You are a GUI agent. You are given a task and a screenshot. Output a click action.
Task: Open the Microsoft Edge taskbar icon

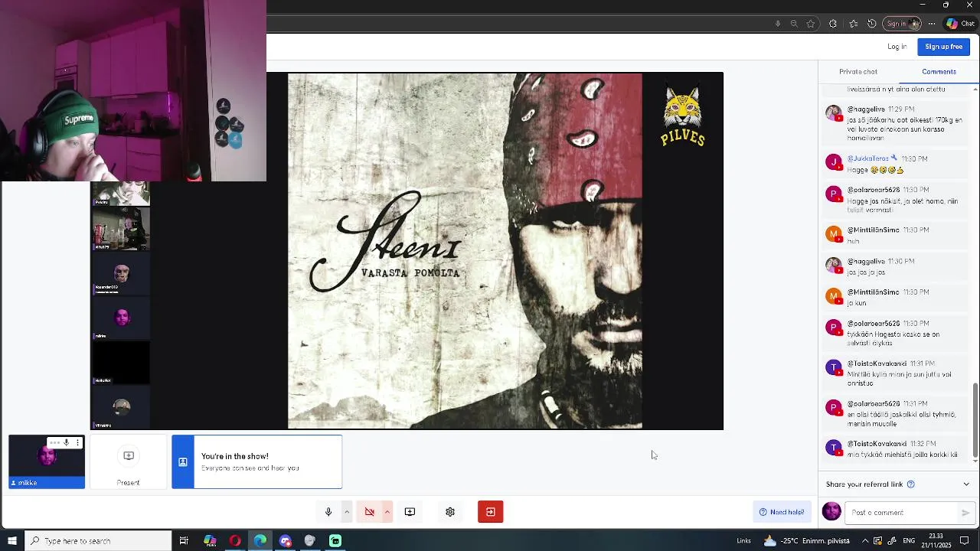click(260, 541)
